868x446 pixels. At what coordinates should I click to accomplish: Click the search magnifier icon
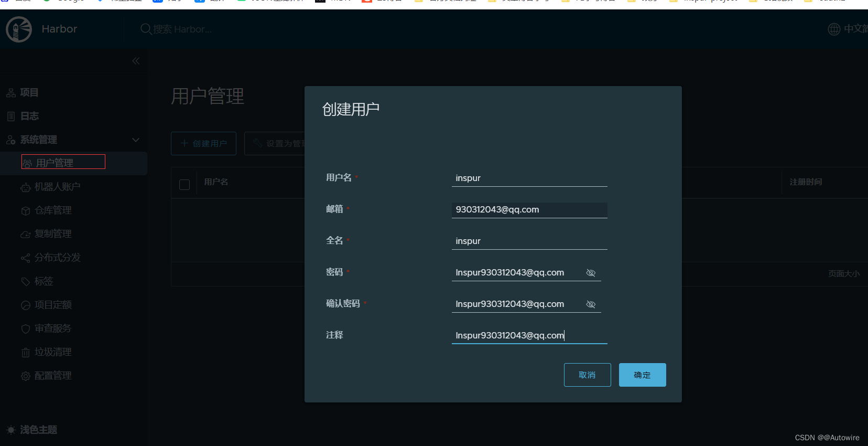tap(146, 29)
